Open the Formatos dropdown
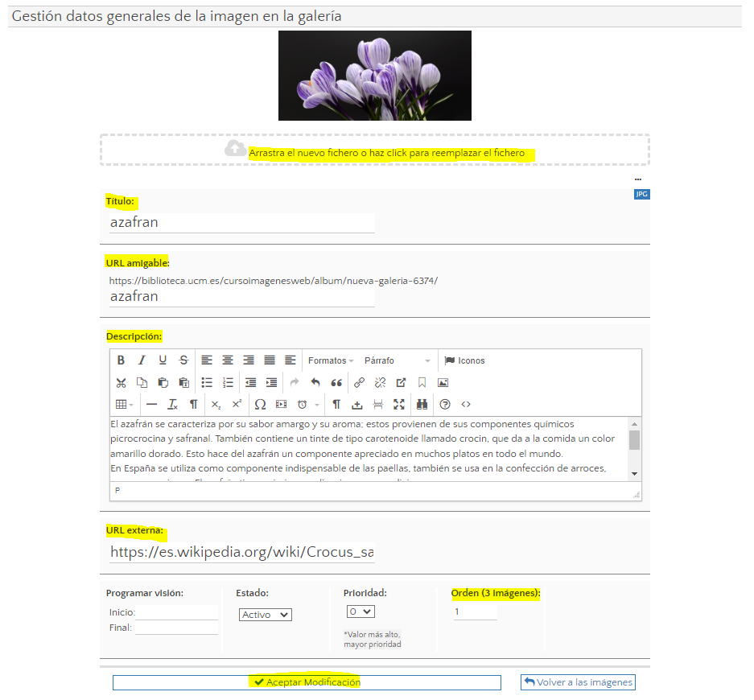Screen dimensions: 754x700 (331, 360)
